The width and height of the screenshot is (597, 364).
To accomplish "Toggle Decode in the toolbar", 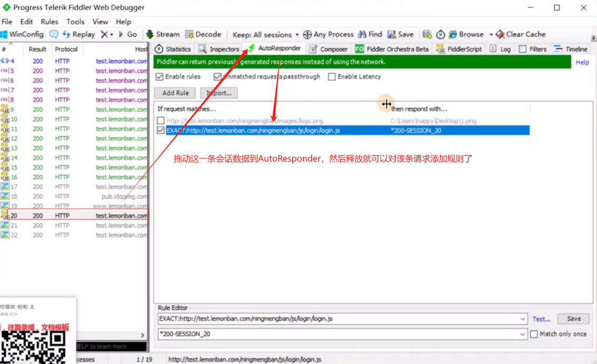I will point(203,34).
